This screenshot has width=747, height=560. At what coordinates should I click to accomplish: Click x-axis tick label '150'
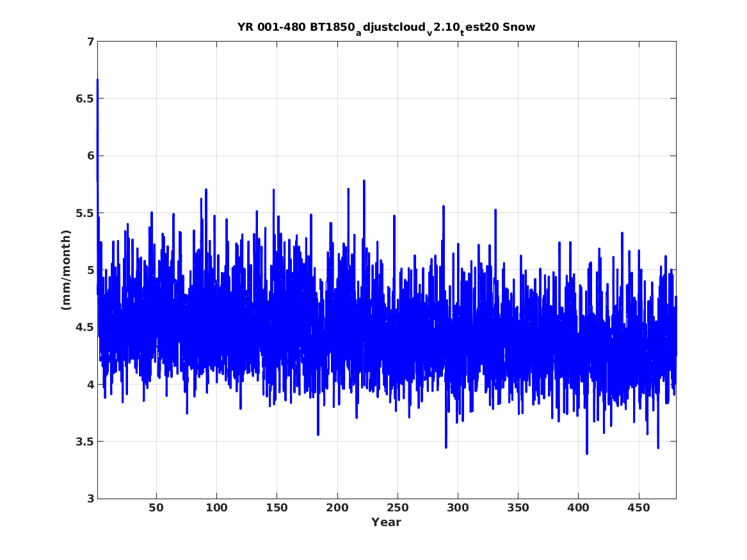(x=277, y=508)
